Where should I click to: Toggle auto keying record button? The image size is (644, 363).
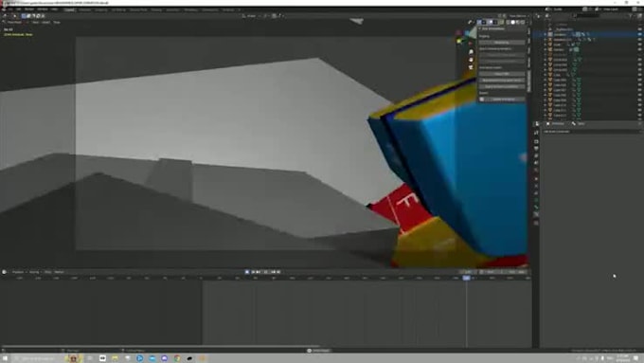(247, 272)
